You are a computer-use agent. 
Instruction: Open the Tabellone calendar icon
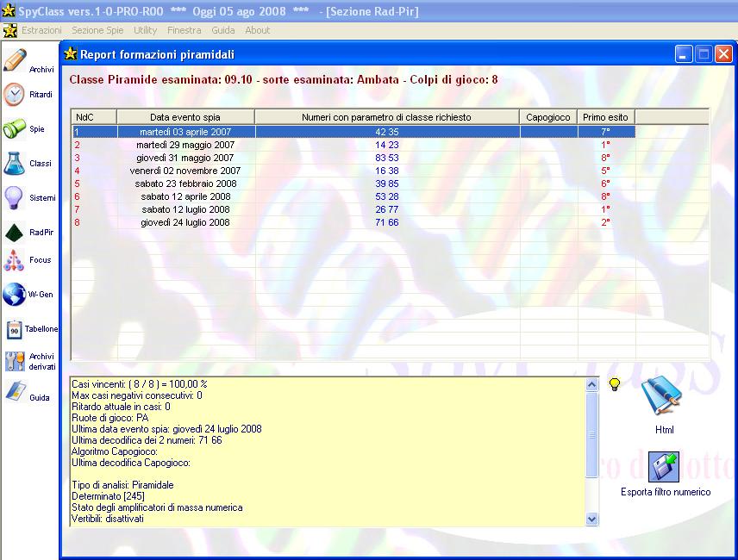point(16,329)
